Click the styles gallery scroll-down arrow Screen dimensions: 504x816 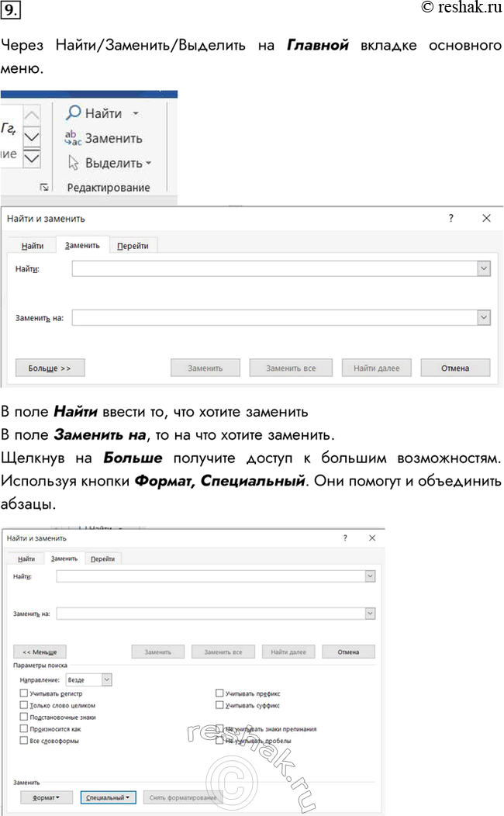point(32,137)
